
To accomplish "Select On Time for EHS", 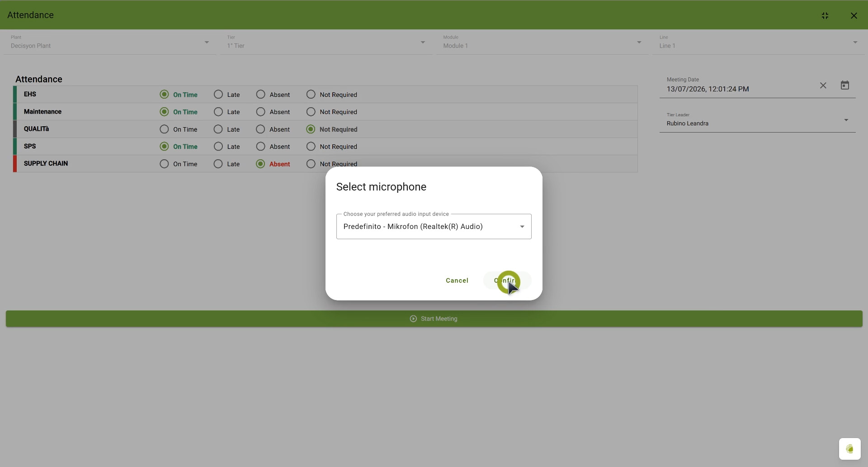I will pyautogui.click(x=164, y=94).
